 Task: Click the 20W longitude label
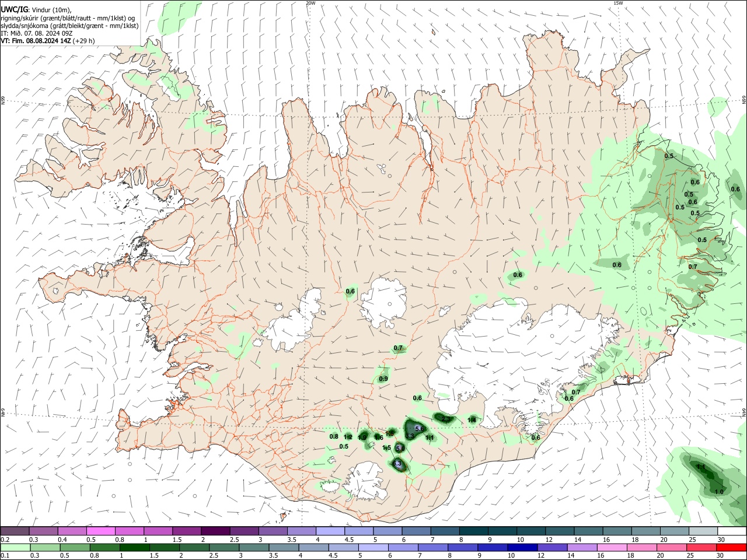point(310,3)
